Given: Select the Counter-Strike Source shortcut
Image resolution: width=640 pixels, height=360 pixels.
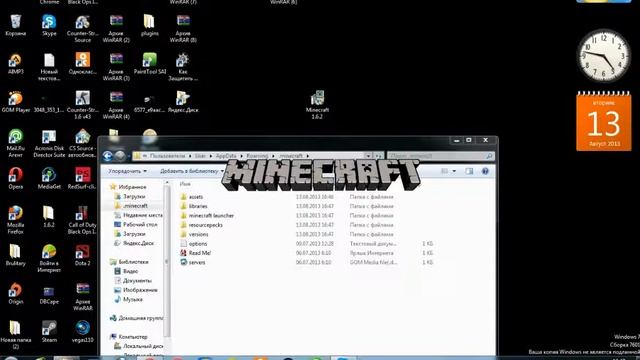Looking at the screenshot, I should tap(82, 29).
